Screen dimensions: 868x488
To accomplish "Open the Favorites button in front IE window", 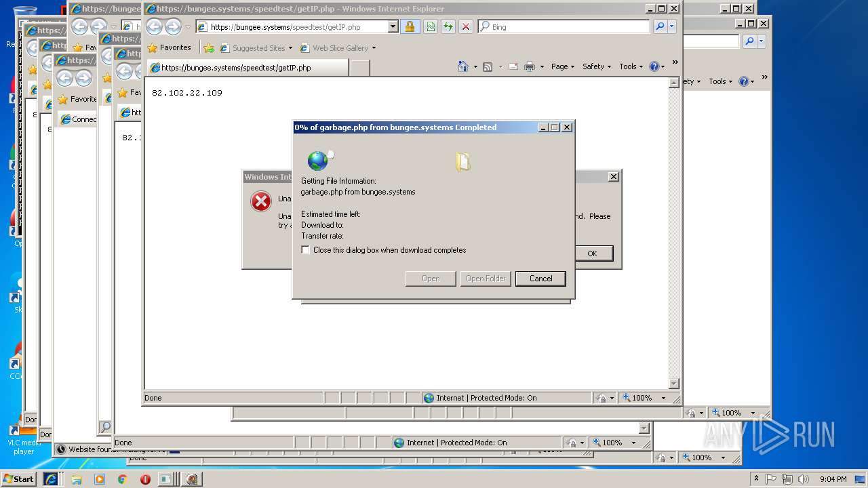I will pos(170,48).
